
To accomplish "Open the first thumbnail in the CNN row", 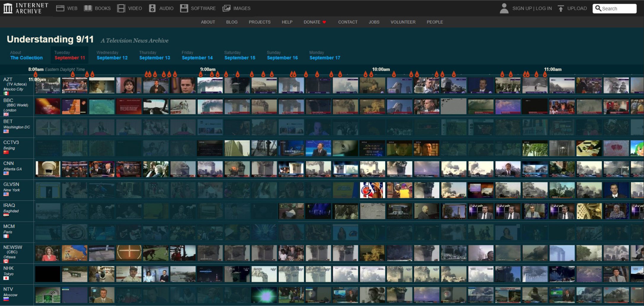I will click(x=48, y=169).
